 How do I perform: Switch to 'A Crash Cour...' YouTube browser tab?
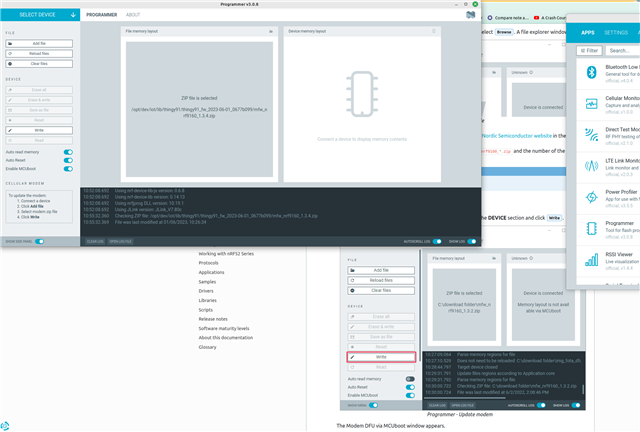[550, 18]
